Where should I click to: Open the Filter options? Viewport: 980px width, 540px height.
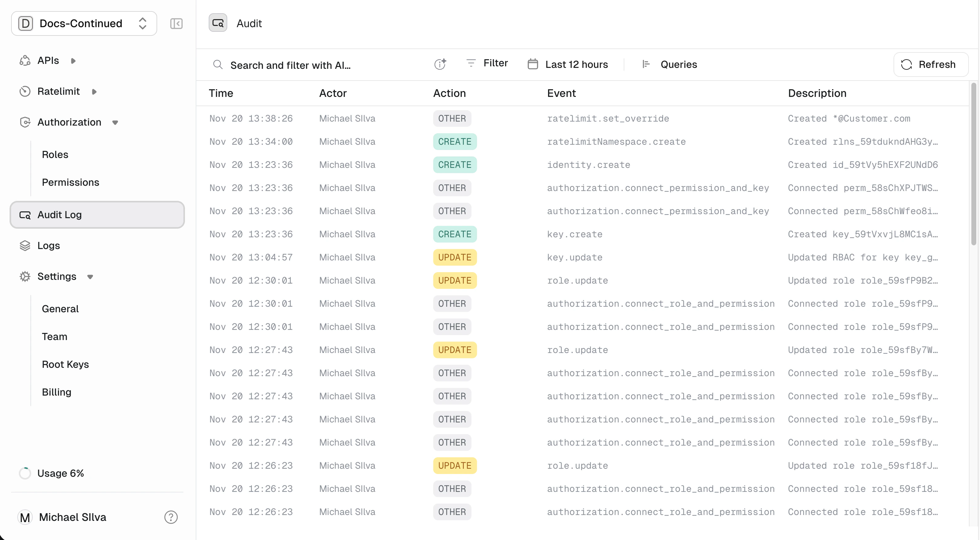point(487,63)
